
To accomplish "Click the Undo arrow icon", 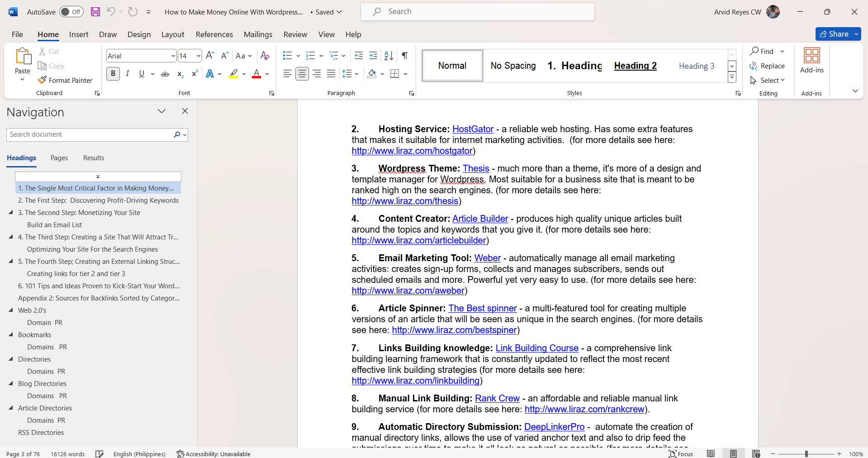I will (x=111, y=12).
